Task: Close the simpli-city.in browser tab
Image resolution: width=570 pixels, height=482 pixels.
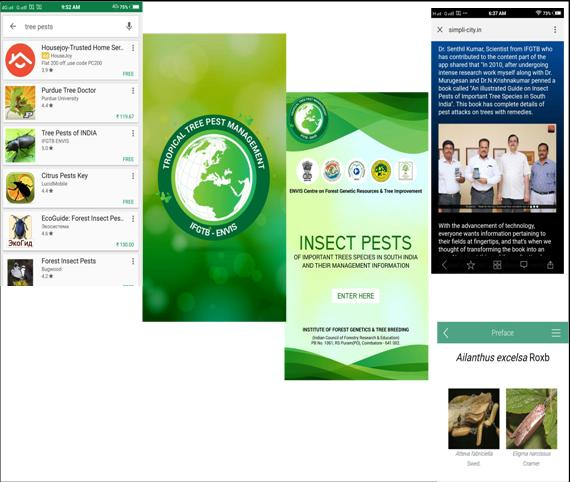Action: click(440, 29)
